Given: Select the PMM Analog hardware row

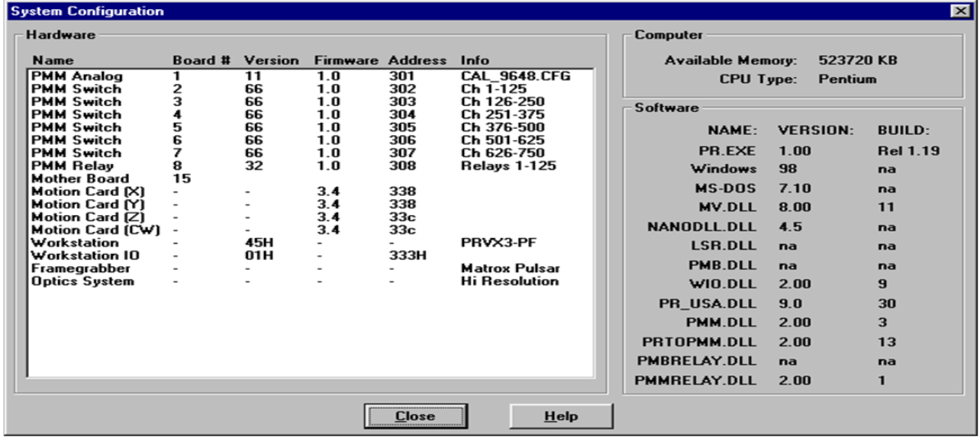Looking at the screenshot, I should tap(311, 77).
